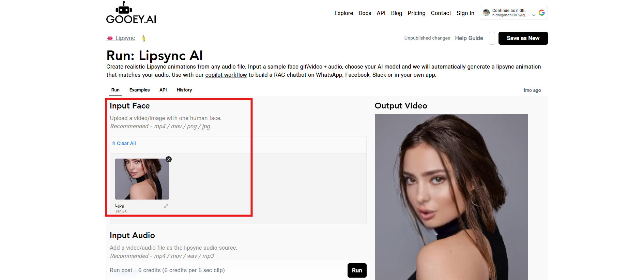Visit the Blog page
Viewport: 644px width, 280px height.
click(397, 13)
